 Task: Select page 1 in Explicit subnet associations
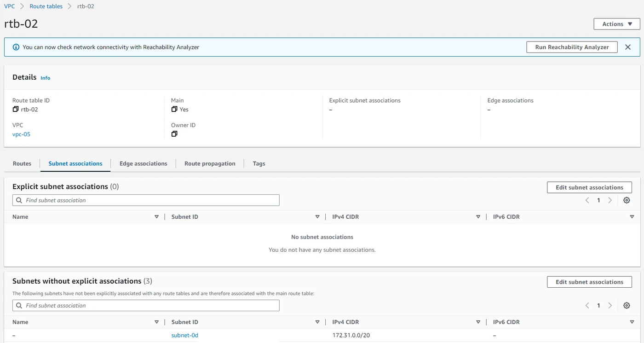(x=598, y=200)
